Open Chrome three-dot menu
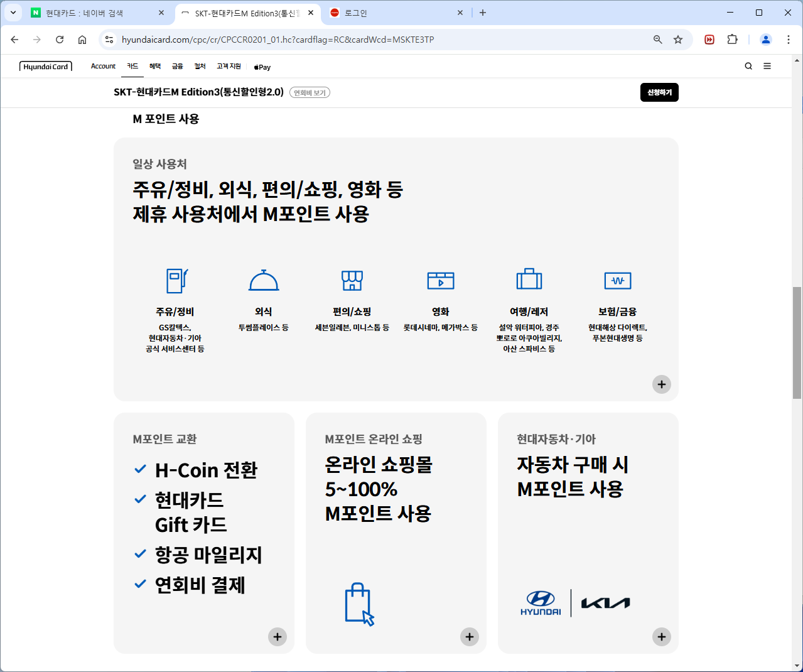 [x=789, y=40]
